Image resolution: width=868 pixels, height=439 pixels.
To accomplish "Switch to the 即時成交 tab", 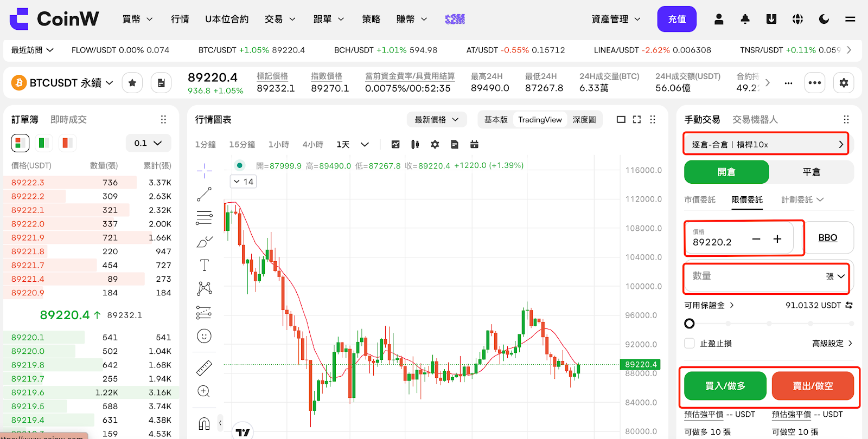I will click(68, 119).
